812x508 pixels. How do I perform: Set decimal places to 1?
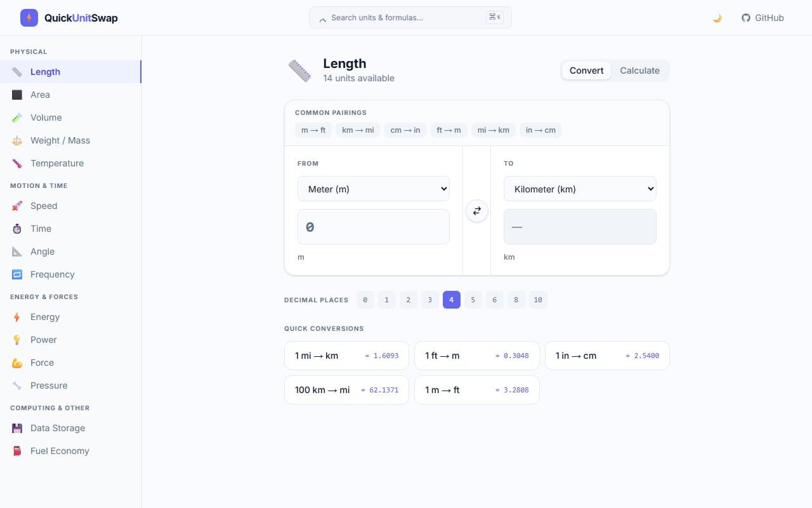tap(386, 300)
